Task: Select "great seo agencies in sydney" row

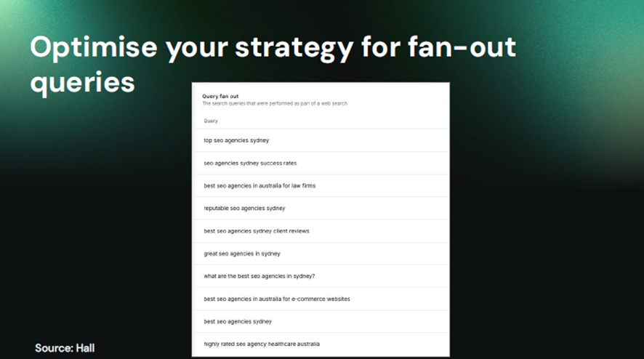Action: [242, 254]
